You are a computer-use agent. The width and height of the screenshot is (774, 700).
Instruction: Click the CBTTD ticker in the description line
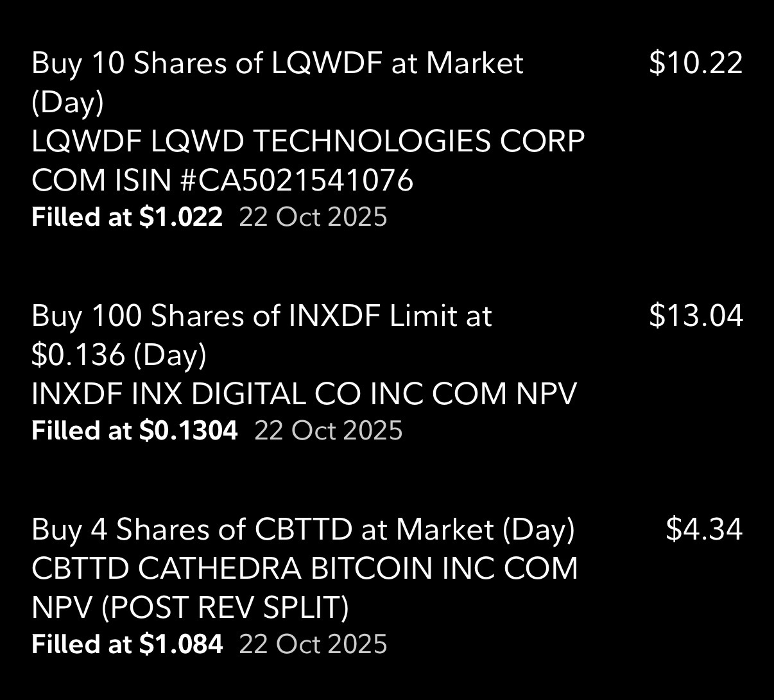click(80, 568)
